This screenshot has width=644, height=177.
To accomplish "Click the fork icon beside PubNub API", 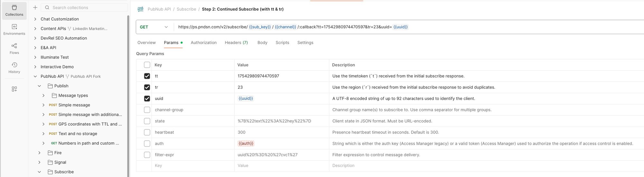I will 67,76.
